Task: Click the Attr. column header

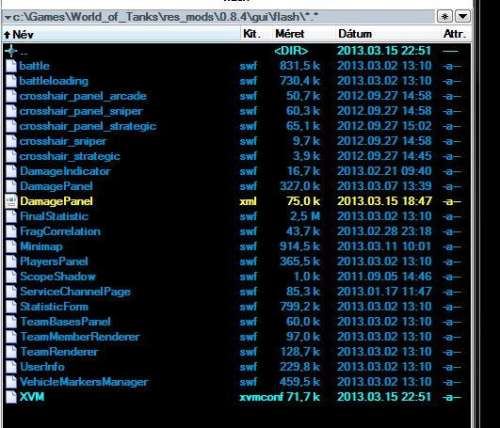Action: point(454,34)
